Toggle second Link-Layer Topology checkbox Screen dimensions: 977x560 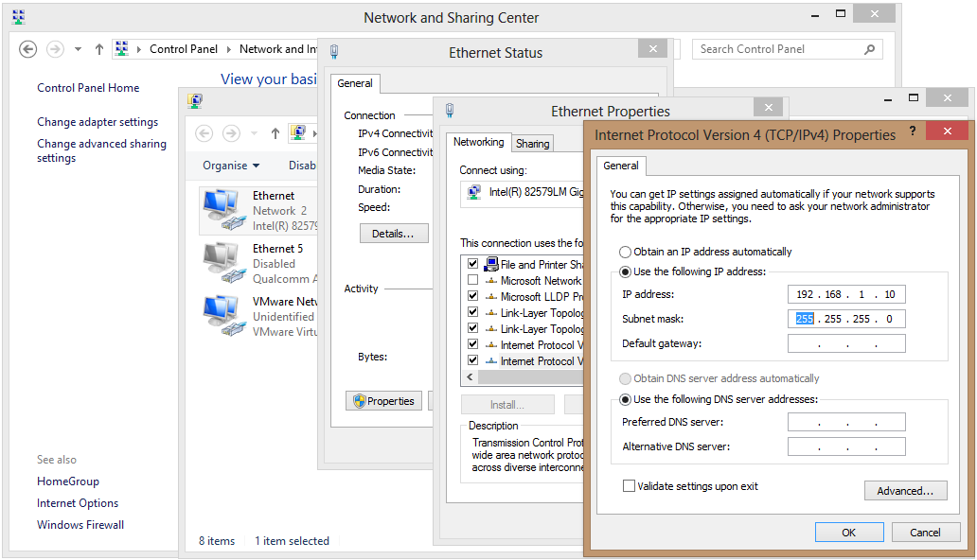pyautogui.click(x=473, y=328)
